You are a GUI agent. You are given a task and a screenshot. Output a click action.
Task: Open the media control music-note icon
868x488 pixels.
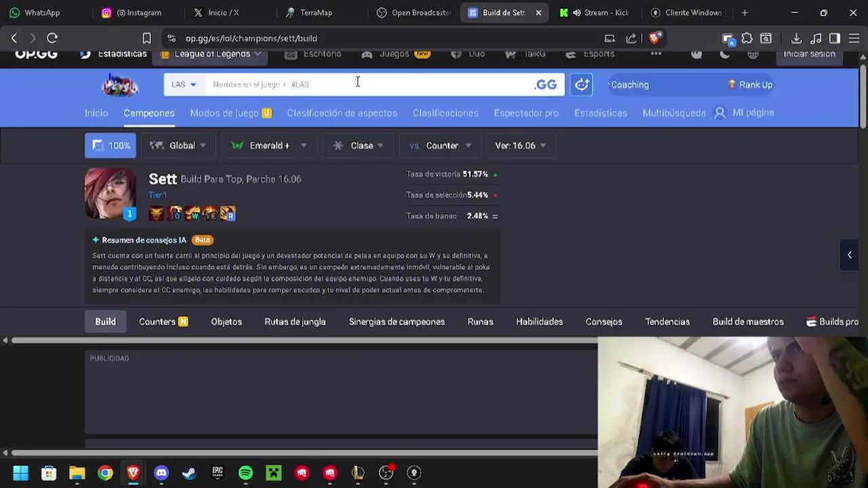816,39
